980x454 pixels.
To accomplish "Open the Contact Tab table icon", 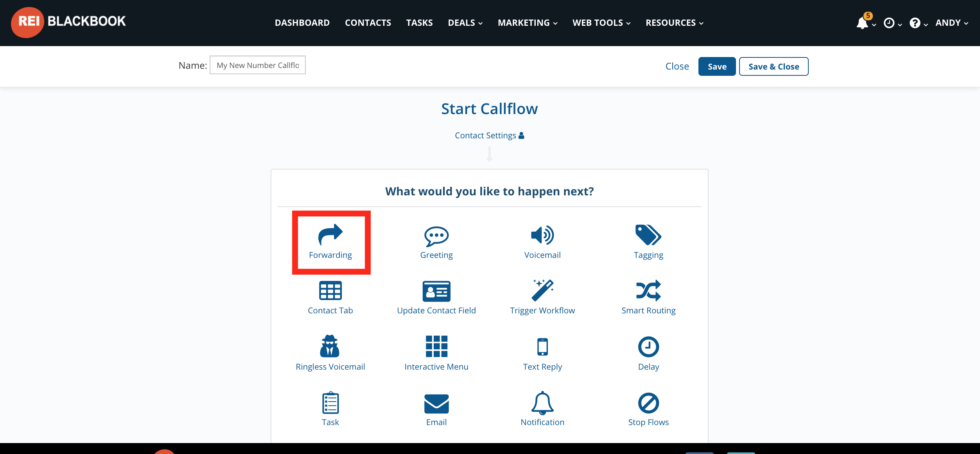I will point(330,291).
